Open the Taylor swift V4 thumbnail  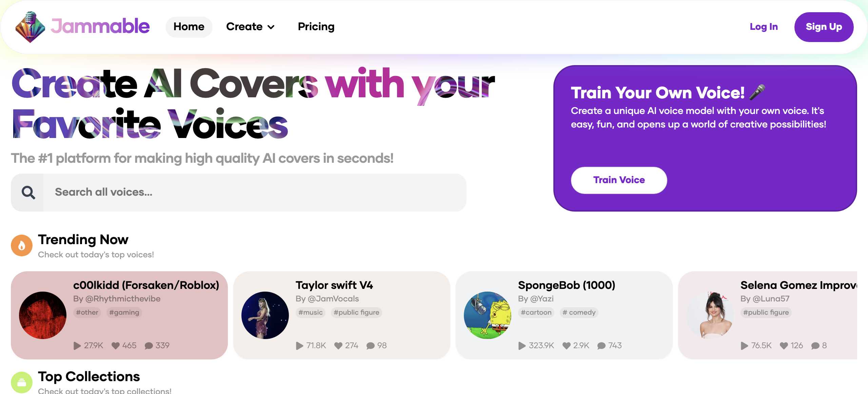(x=265, y=315)
